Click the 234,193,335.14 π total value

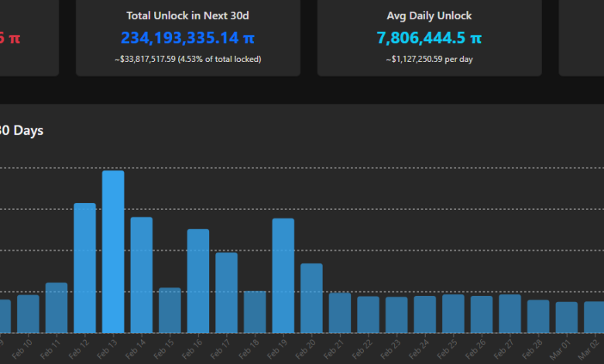[187, 37]
